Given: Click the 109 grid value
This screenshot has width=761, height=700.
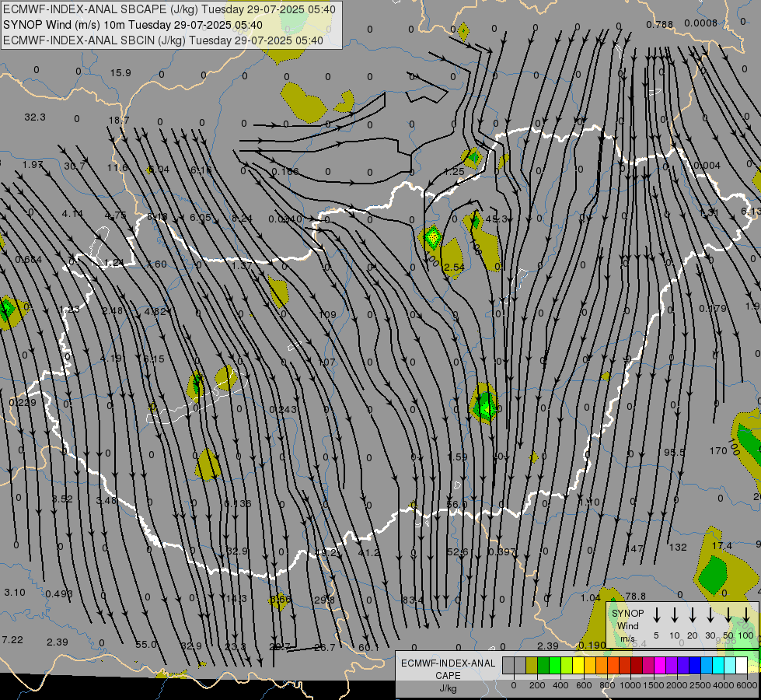Looking at the screenshot, I should point(327,315).
